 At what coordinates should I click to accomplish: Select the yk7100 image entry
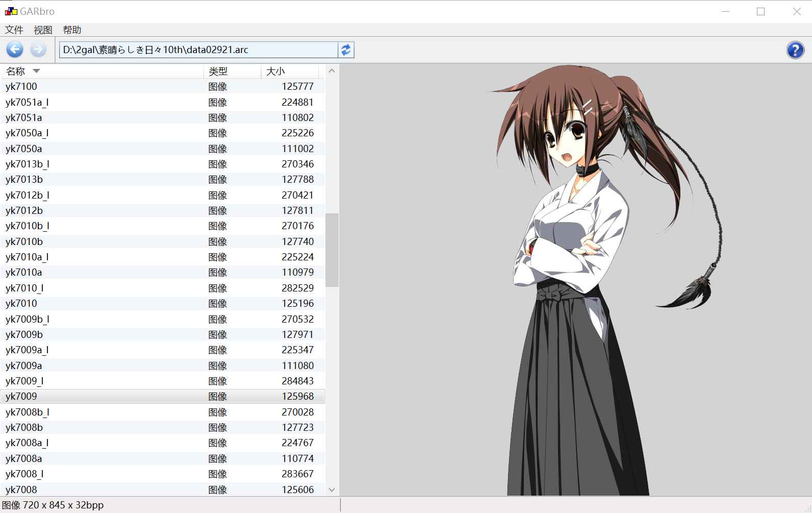tap(21, 87)
